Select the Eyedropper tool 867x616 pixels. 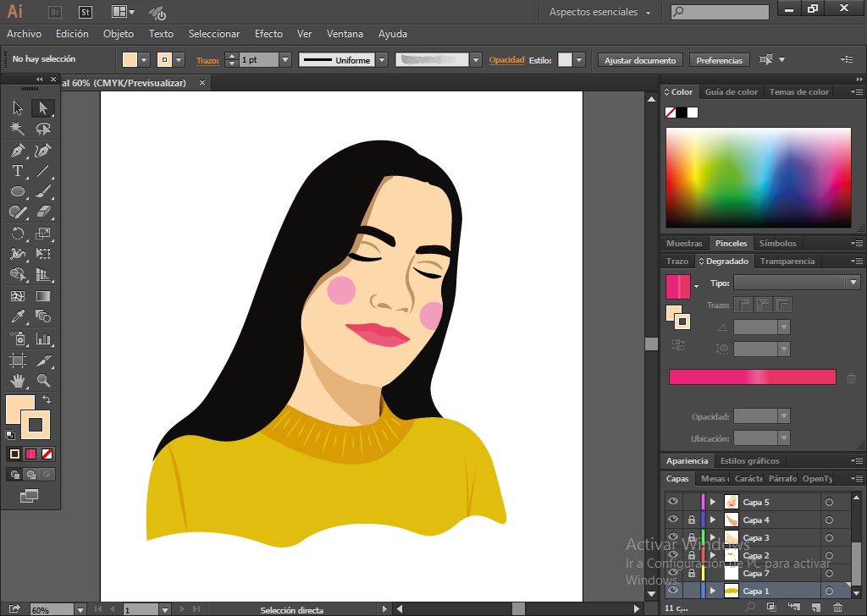click(x=18, y=316)
